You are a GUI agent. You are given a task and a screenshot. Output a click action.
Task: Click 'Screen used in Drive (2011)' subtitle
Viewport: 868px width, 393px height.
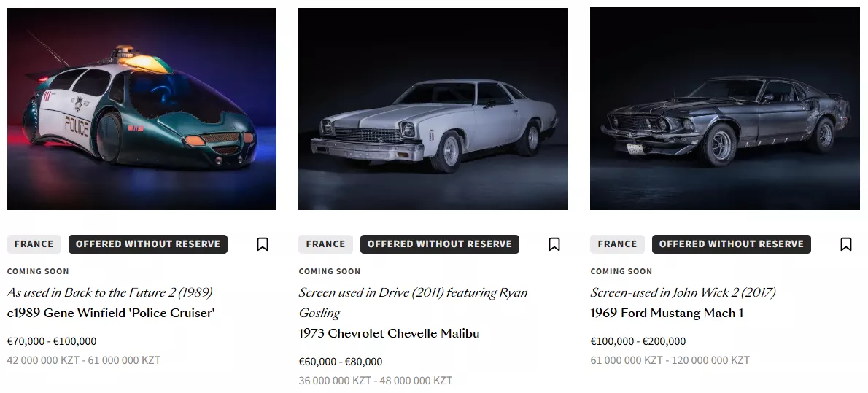click(413, 292)
